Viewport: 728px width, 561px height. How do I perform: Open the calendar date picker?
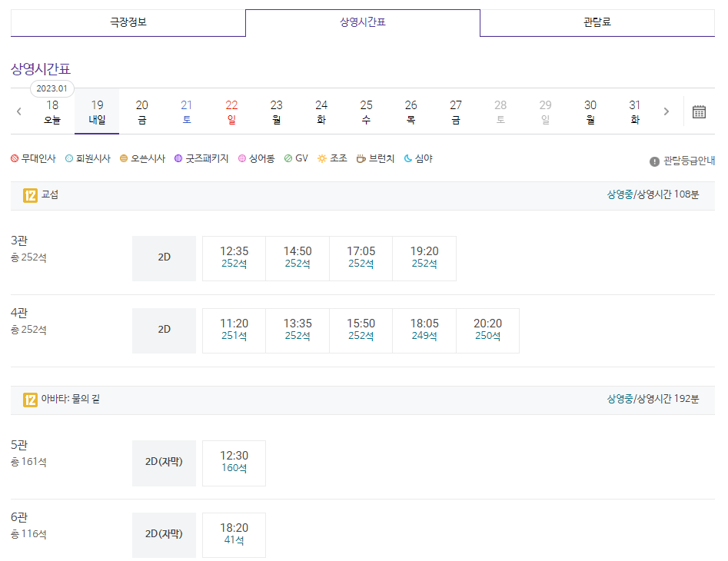pos(698,111)
